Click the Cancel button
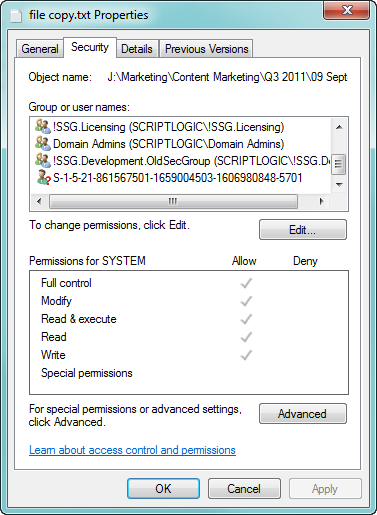Screen dimensions: 377x515 [x=244, y=489]
